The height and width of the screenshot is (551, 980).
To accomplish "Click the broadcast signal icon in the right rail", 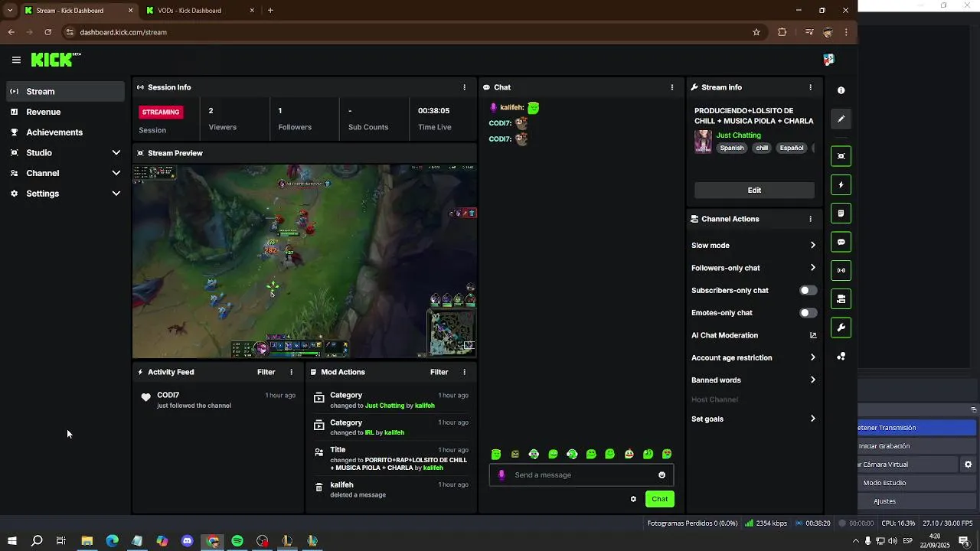I will click(x=841, y=270).
